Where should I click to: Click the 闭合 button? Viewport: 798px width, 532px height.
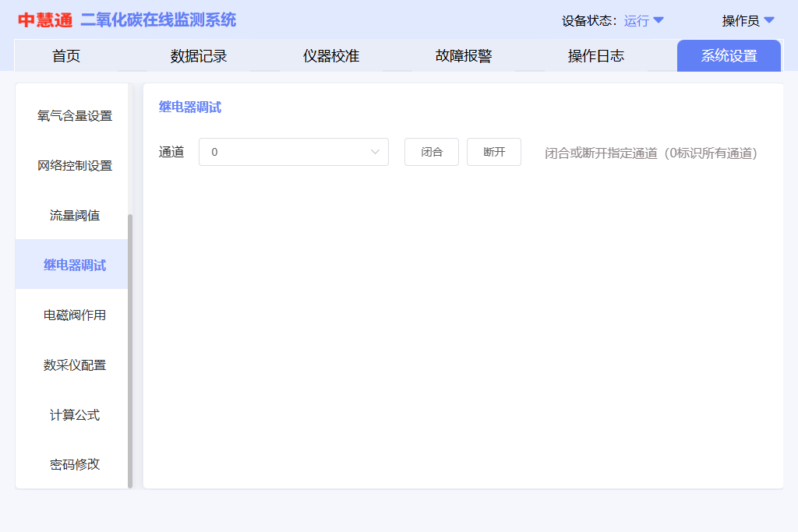click(432, 152)
